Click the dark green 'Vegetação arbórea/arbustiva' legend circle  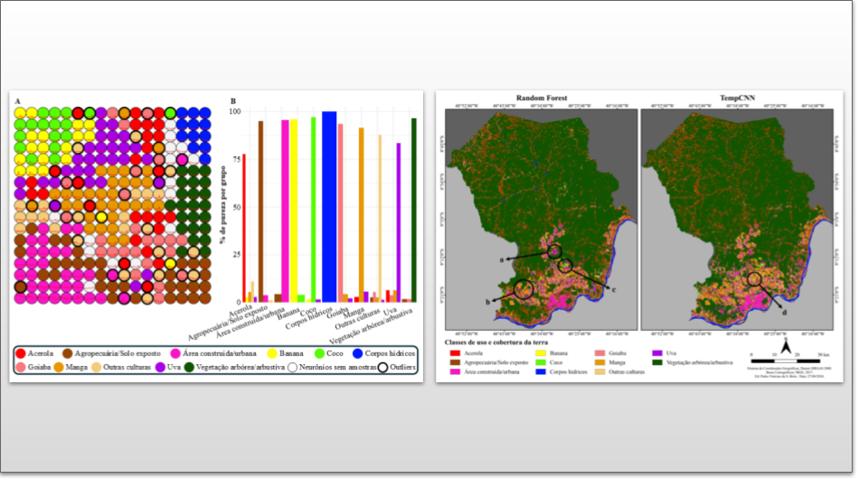point(189,368)
